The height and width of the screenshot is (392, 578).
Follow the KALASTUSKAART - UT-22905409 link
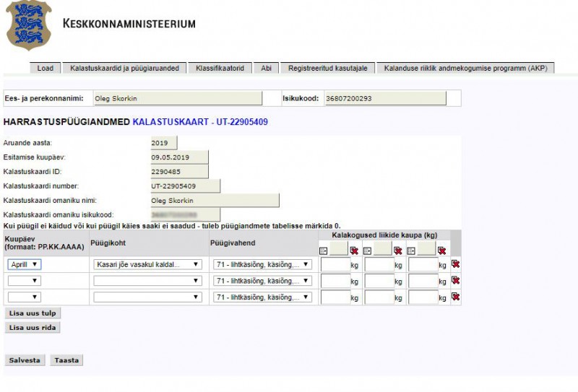click(x=200, y=122)
